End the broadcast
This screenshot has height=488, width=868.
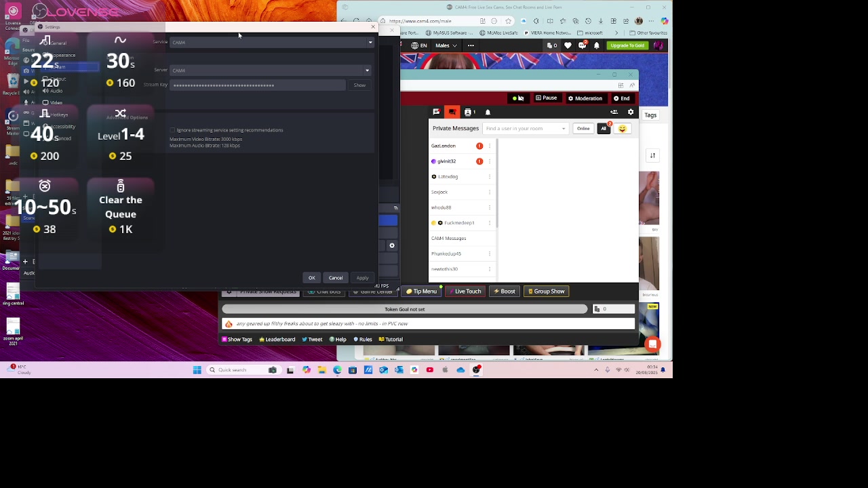(622, 98)
